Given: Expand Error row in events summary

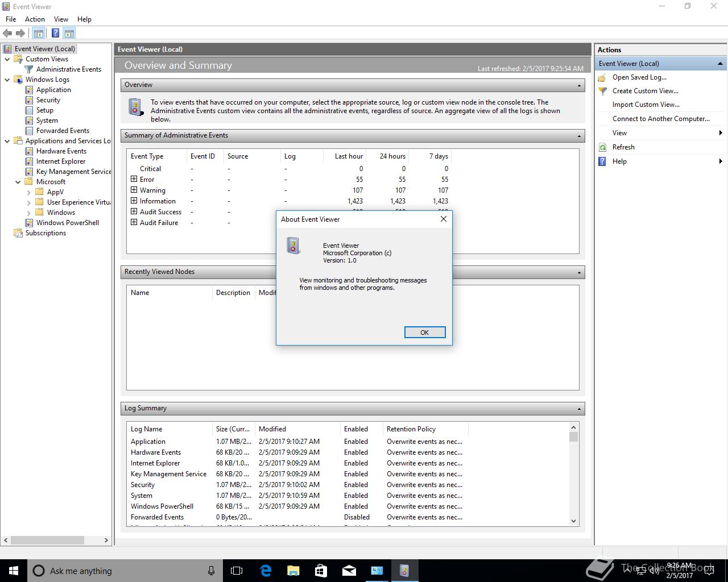Looking at the screenshot, I should coord(134,179).
